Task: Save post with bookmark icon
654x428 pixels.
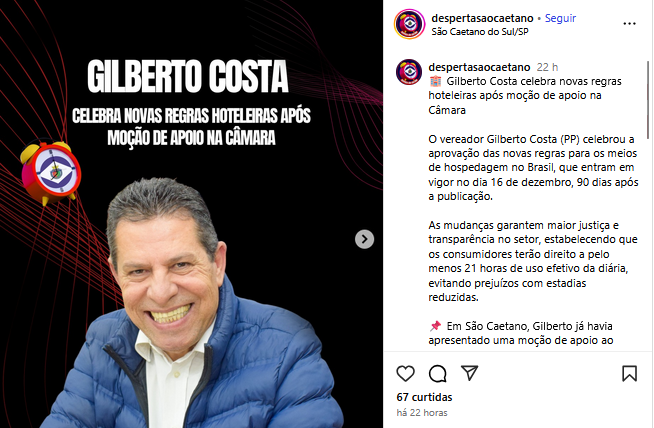Action: (629, 373)
